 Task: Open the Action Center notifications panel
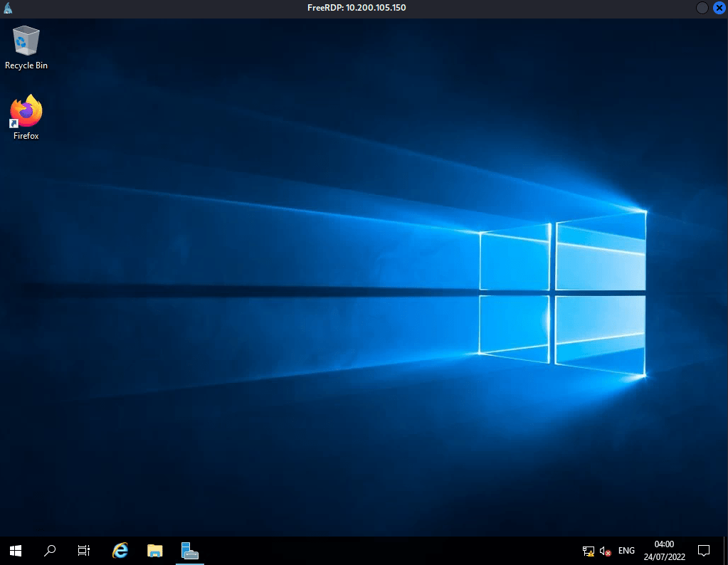pos(704,550)
